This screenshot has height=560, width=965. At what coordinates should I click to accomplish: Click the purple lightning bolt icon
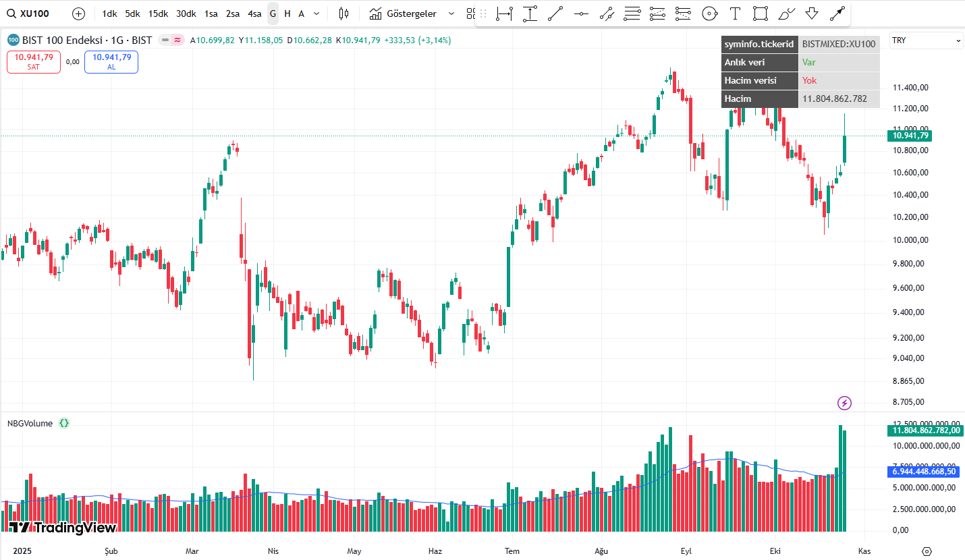coord(844,403)
